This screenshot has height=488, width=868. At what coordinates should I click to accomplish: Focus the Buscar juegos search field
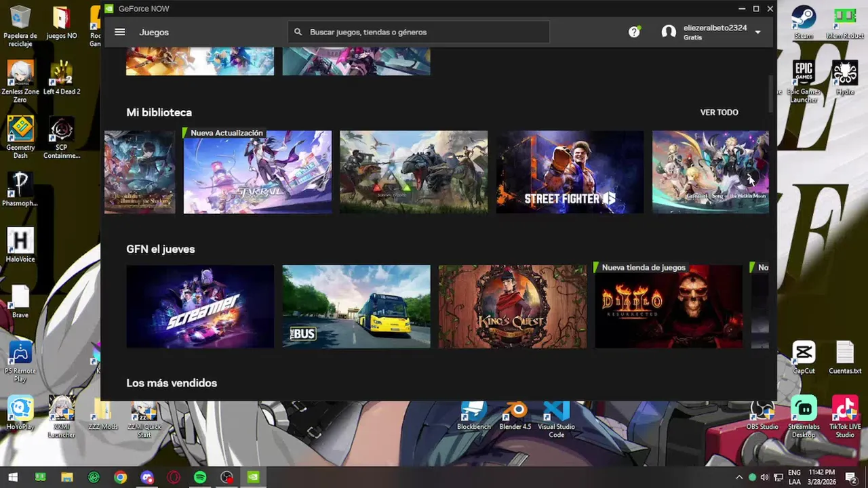(418, 32)
